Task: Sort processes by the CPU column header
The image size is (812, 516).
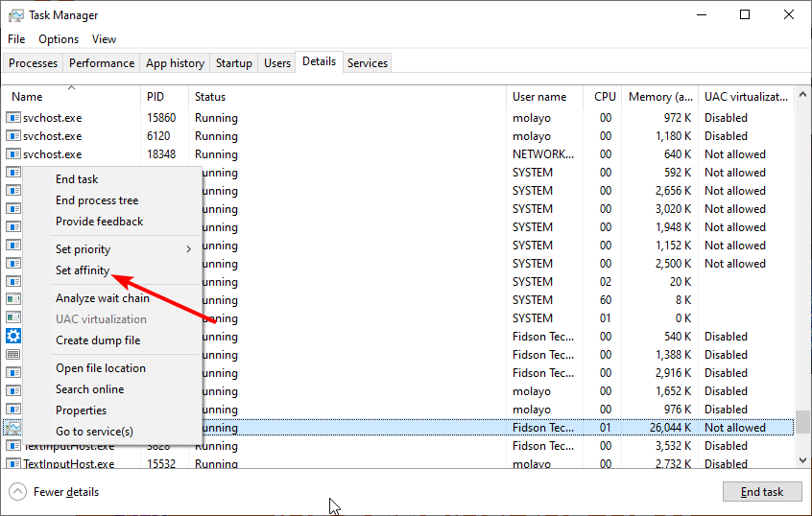Action: coord(605,97)
